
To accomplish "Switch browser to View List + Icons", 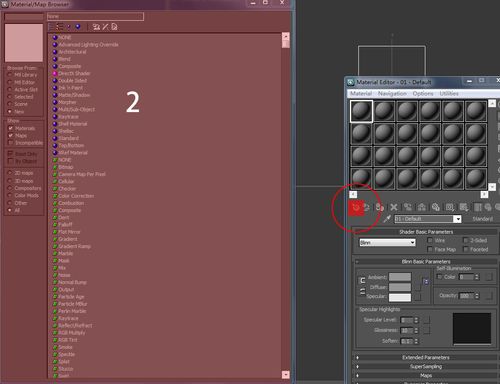I will 60,27.
